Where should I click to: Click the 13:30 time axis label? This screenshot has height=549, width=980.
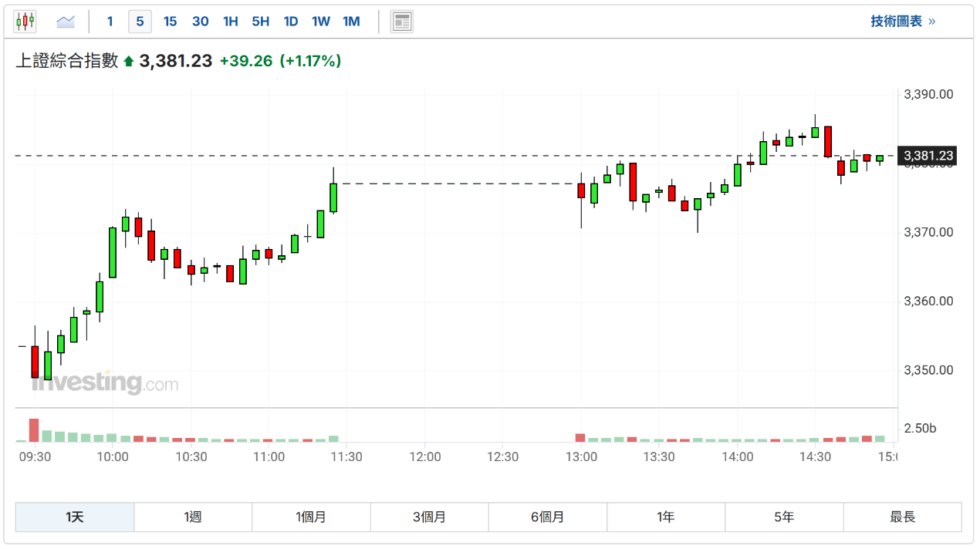coord(659,456)
